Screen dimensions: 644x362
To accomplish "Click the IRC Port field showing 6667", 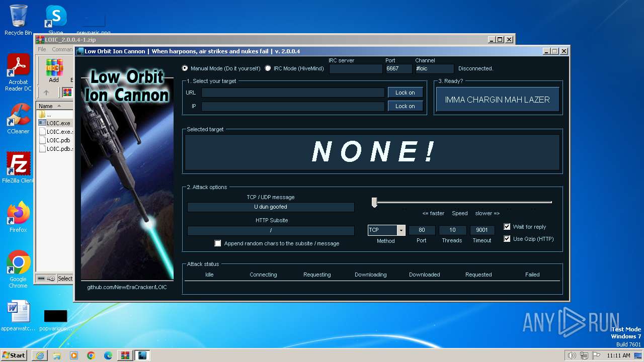I will [399, 68].
